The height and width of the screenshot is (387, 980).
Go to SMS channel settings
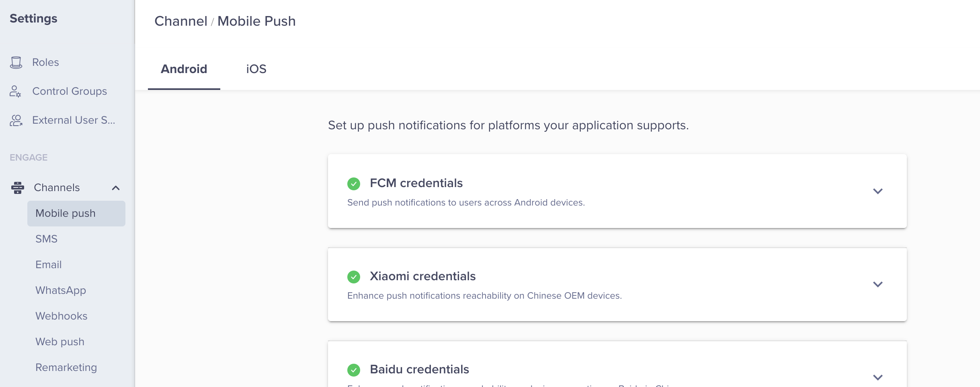coord(47,238)
